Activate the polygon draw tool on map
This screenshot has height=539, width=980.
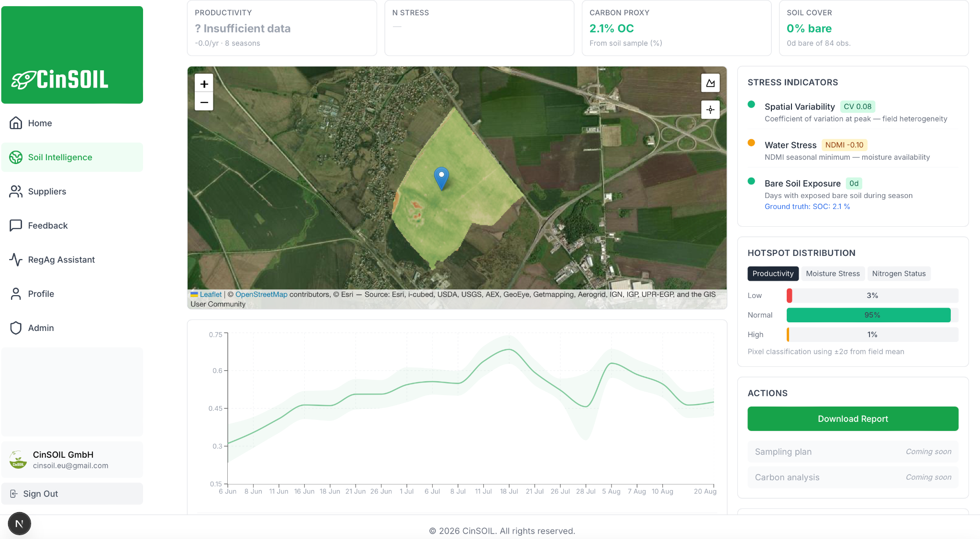711,83
